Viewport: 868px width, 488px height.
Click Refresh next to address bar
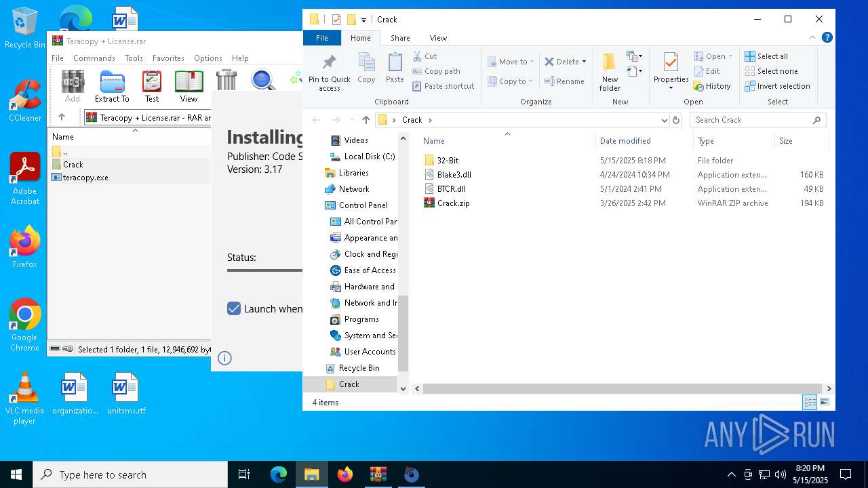(x=675, y=120)
